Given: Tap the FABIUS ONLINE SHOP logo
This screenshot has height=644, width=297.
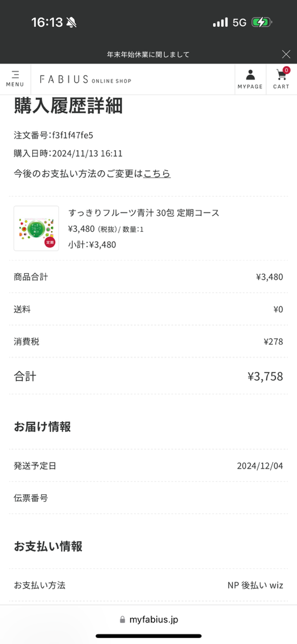Looking at the screenshot, I should pyautogui.click(x=85, y=79).
